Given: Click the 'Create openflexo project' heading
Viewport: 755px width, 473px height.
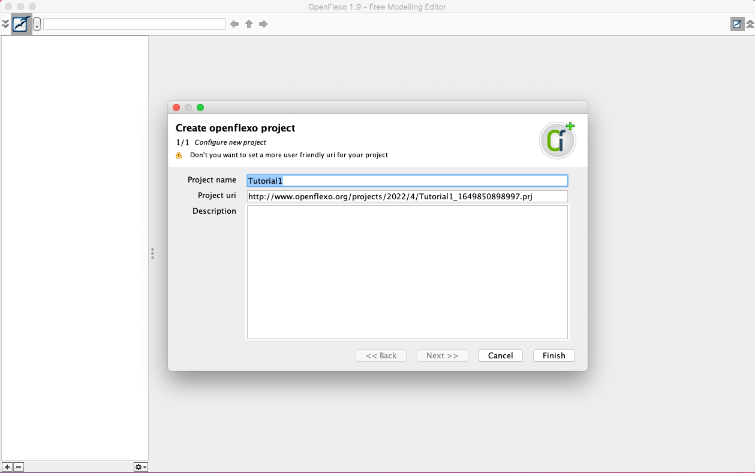Looking at the screenshot, I should pos(235,128).
